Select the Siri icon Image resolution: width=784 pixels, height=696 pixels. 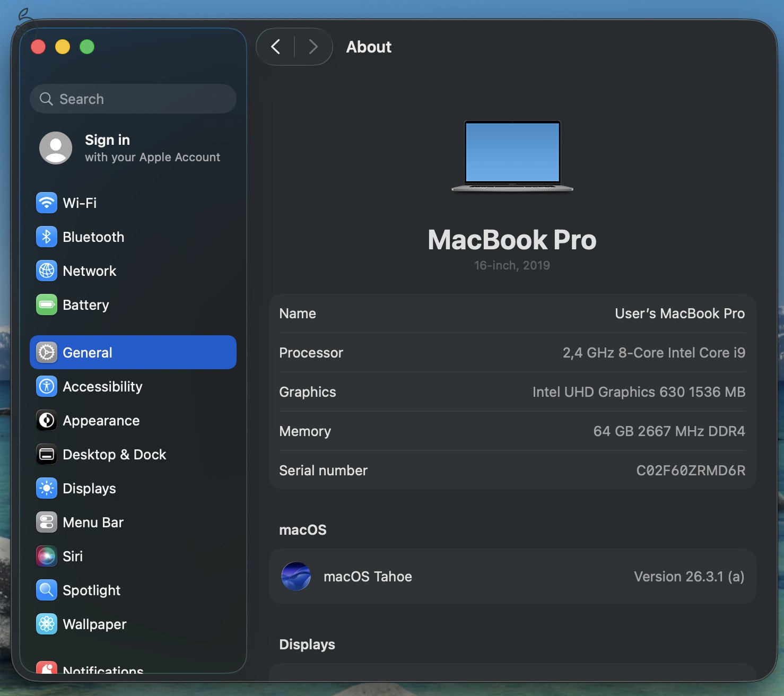[47, 556]
